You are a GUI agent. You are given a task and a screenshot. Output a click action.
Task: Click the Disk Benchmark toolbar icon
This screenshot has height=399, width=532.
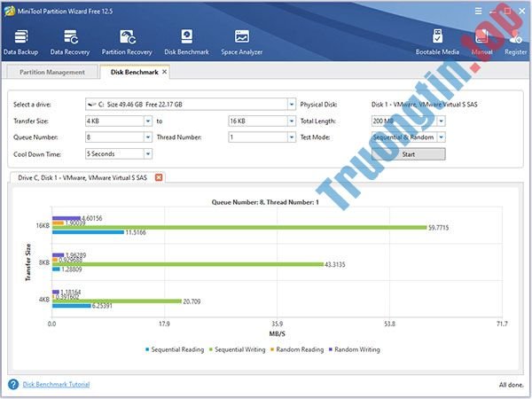[x=186, y=41]
